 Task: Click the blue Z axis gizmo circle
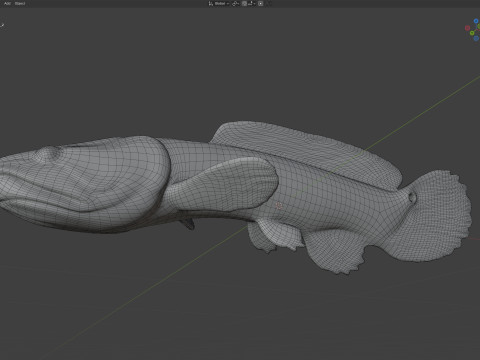click(476, 21)
